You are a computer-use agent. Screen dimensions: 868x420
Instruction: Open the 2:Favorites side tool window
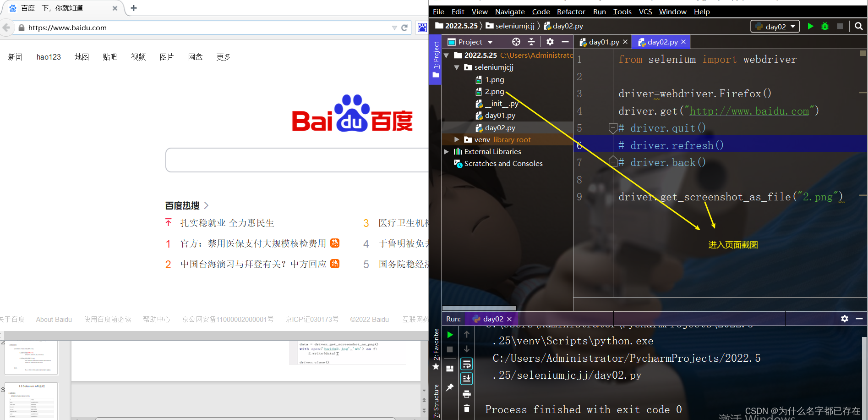pyautogui.click(x=436, y=349)
